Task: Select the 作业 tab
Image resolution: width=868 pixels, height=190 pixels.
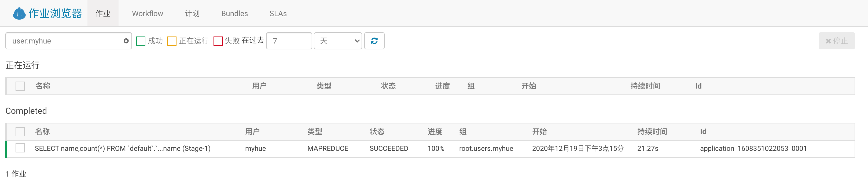Action: (x=103, y=13)
